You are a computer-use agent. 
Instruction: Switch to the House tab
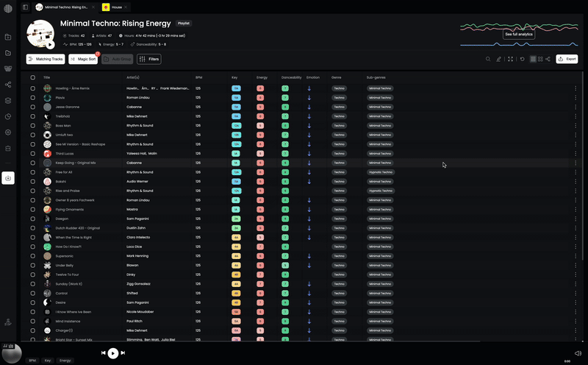[x=116, y=7]
